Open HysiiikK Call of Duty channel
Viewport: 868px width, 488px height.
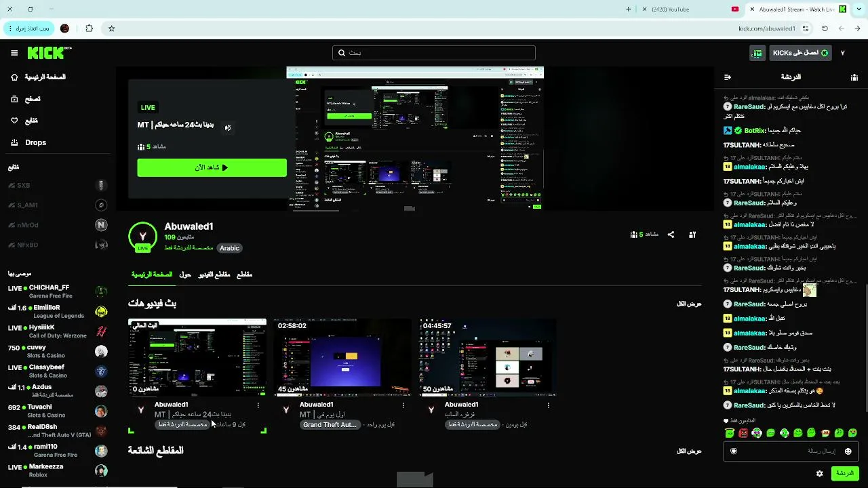pos(58,331)
